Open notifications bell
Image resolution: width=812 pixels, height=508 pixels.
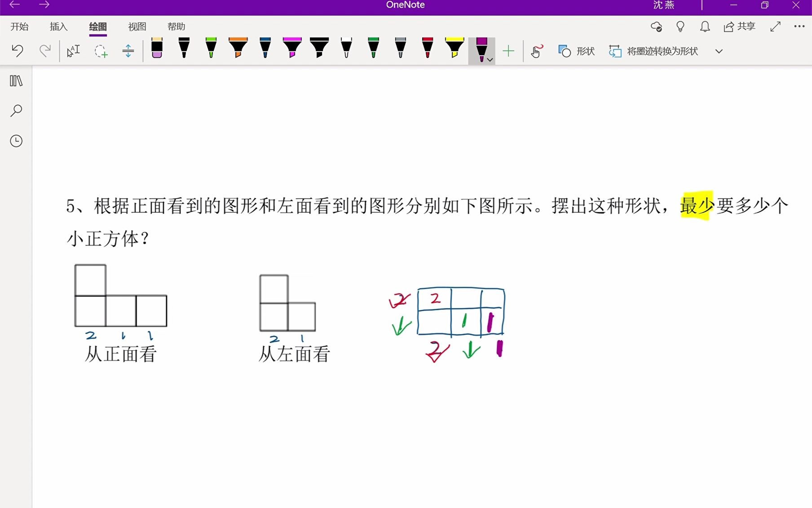705,27
